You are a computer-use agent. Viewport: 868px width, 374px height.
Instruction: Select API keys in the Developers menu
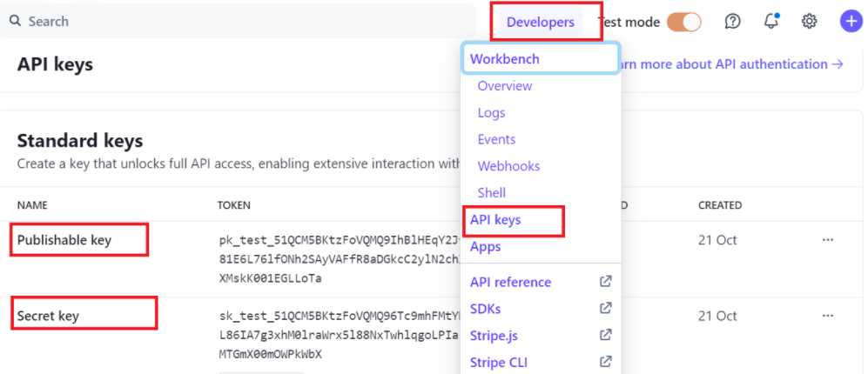[495, 220]
